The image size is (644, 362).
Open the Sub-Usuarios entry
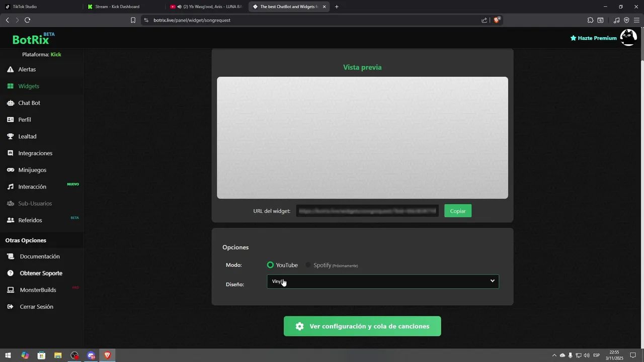[35, 203]
